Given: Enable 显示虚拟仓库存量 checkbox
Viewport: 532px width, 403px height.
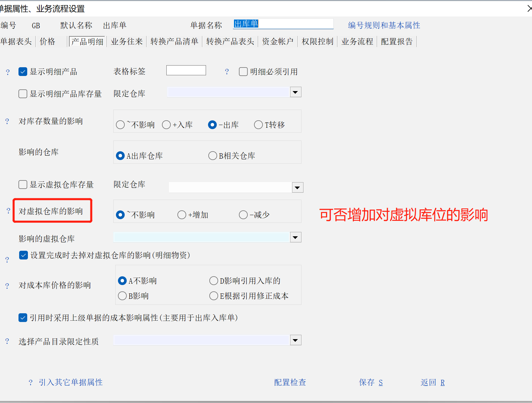Looking at the screenshot, I should (x=23, y=185).
